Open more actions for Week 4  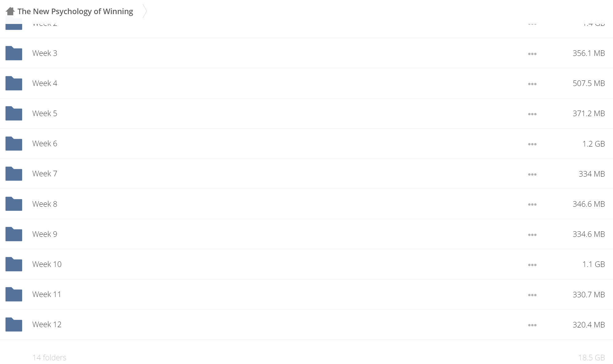click(532, 84)
